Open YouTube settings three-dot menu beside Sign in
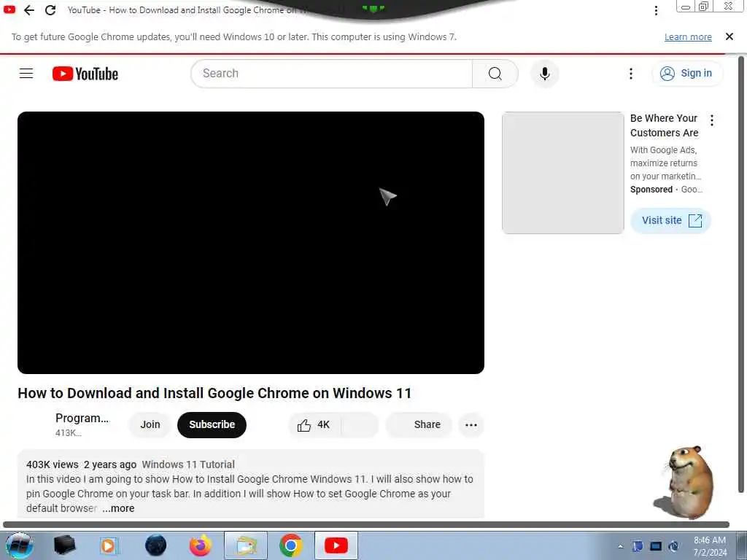The image size is (747, 560). [x=631, y=74]
